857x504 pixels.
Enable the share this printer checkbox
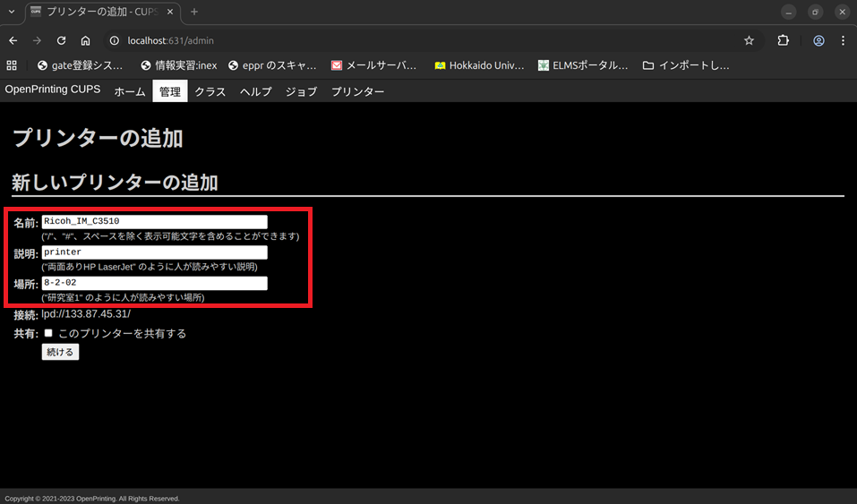[48, 333]
